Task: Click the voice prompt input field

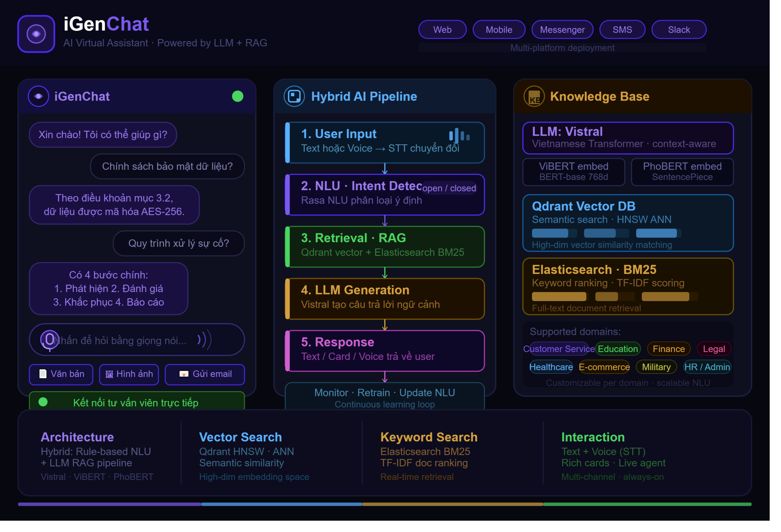Action: click(x=137, y=340)
